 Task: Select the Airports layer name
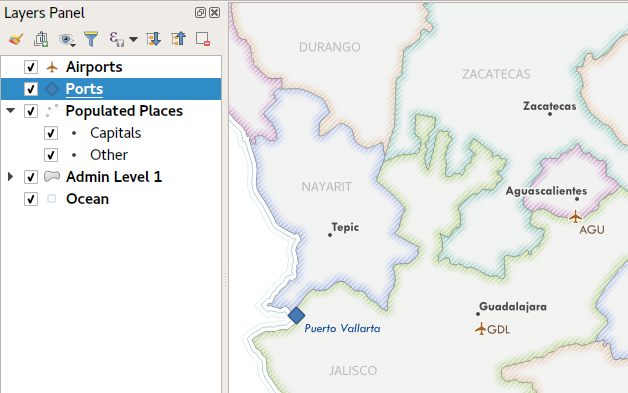tap(94, 67)
